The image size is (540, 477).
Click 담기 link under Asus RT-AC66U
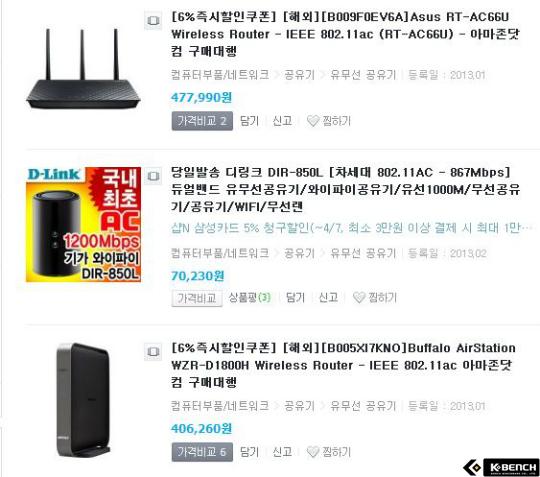coord(249,121)
